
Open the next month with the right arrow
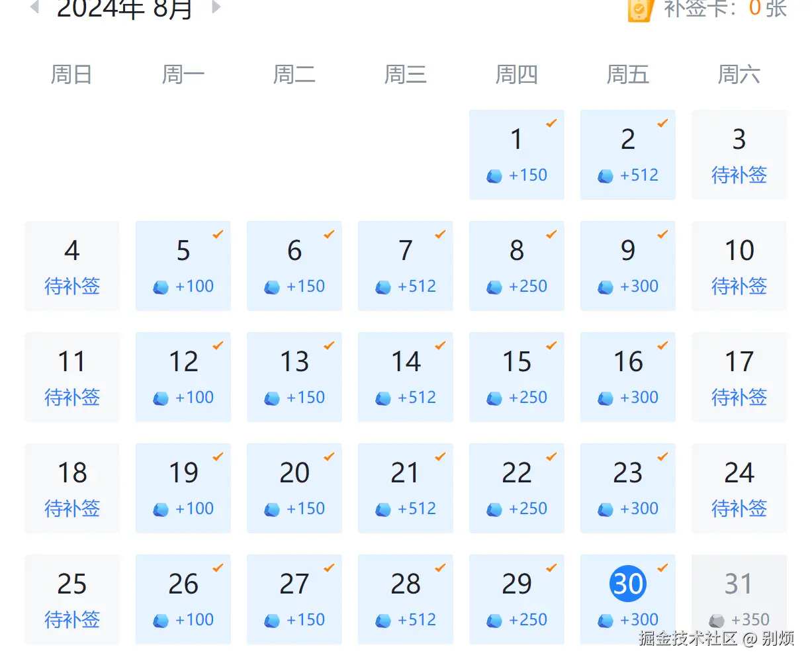pyautogui.click(x=215, y=9)
